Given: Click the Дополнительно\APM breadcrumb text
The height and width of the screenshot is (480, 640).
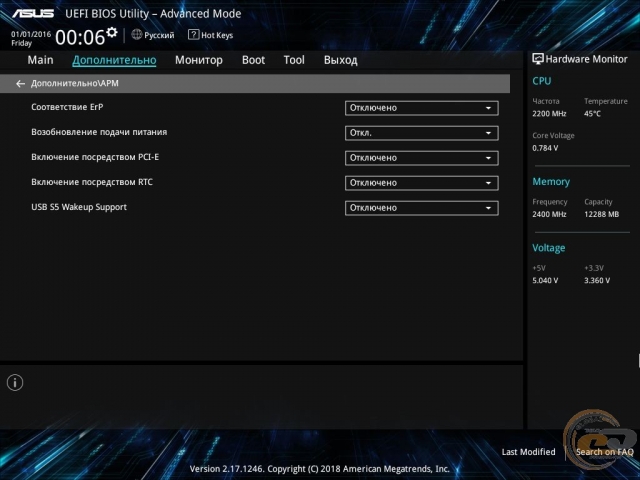Looking at the screenshot, I should [75, 84].
